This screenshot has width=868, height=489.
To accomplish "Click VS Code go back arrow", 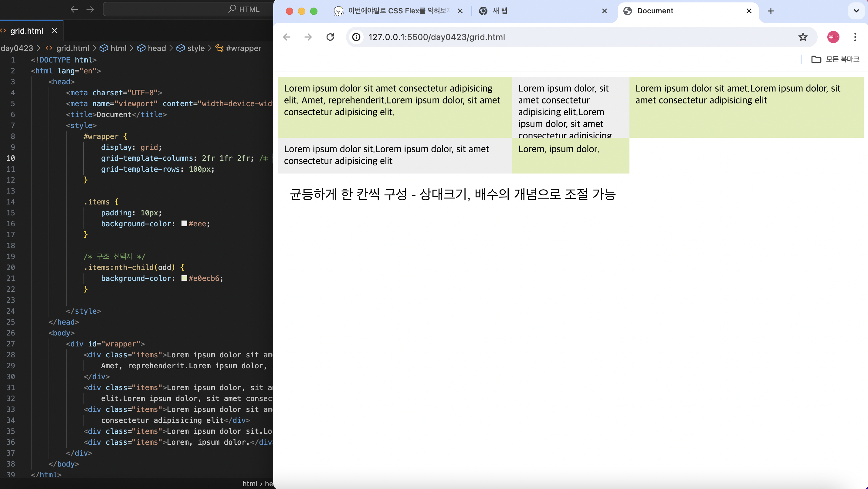I will pyautogui.click(x=74, y=9).
